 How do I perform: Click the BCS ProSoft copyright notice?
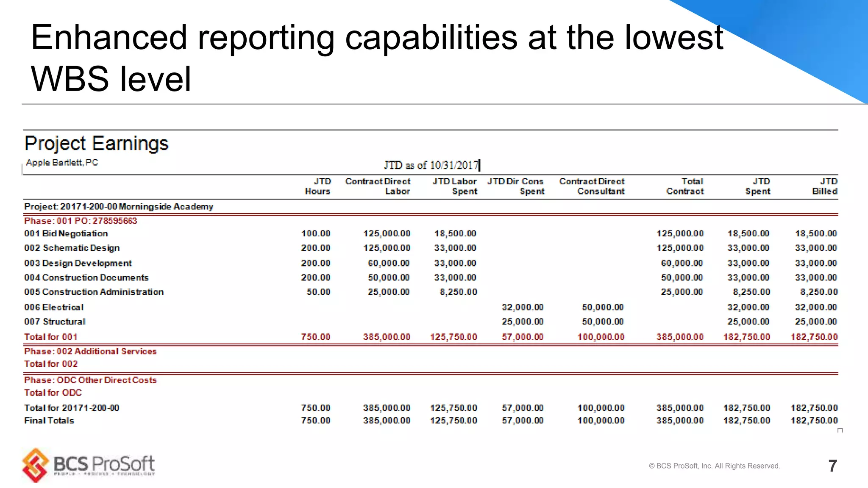point(715,466)
